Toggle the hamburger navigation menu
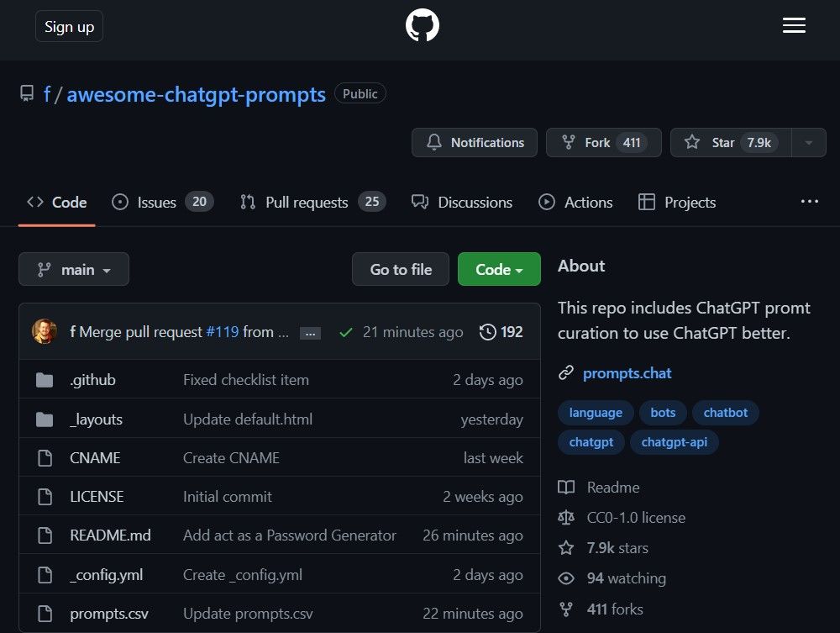 click(793, 25)
